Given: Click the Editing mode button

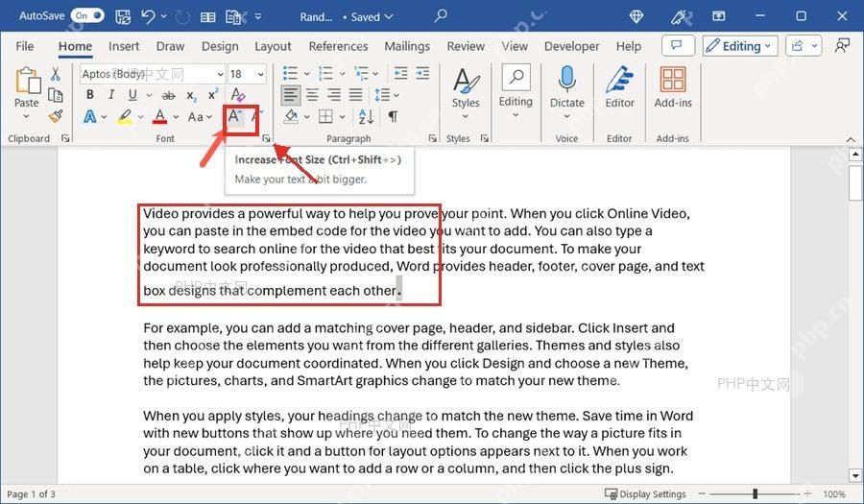Looking at the screenshot, I should [740, 46].
